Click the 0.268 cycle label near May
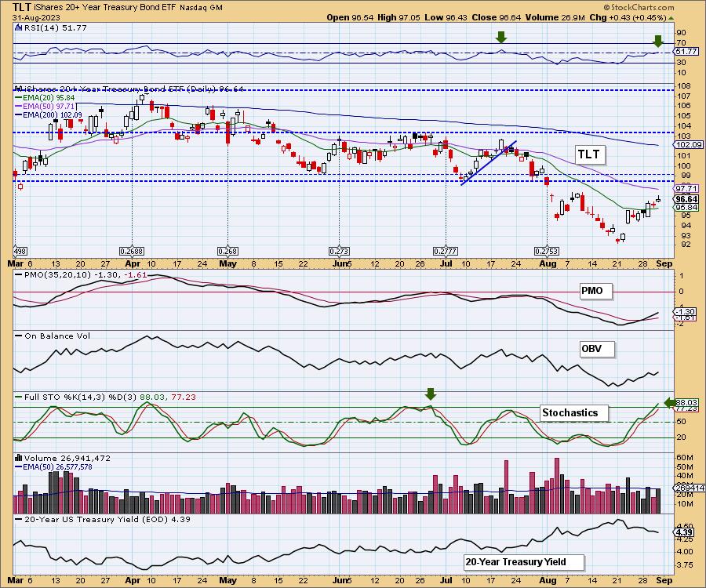Screen dimensions: 706x588 (227, 251)
